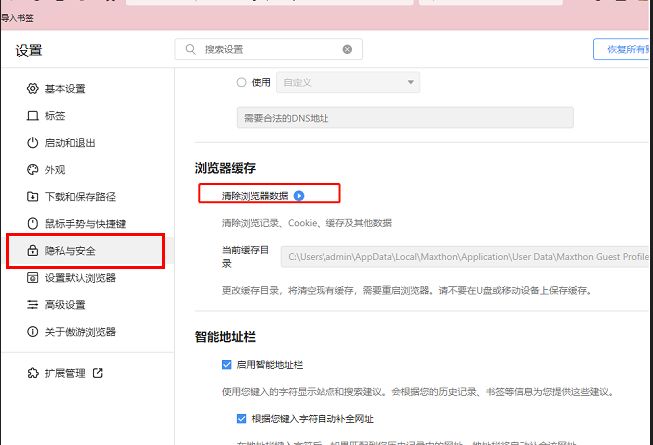
Task: Select the 使用 radio button
Action: click(x=240, y=82)
